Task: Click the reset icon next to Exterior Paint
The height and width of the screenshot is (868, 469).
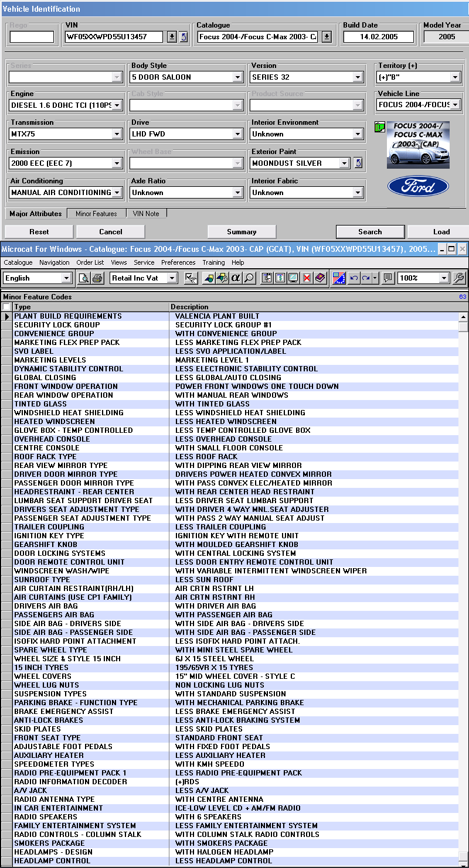Action: (359, 163)
